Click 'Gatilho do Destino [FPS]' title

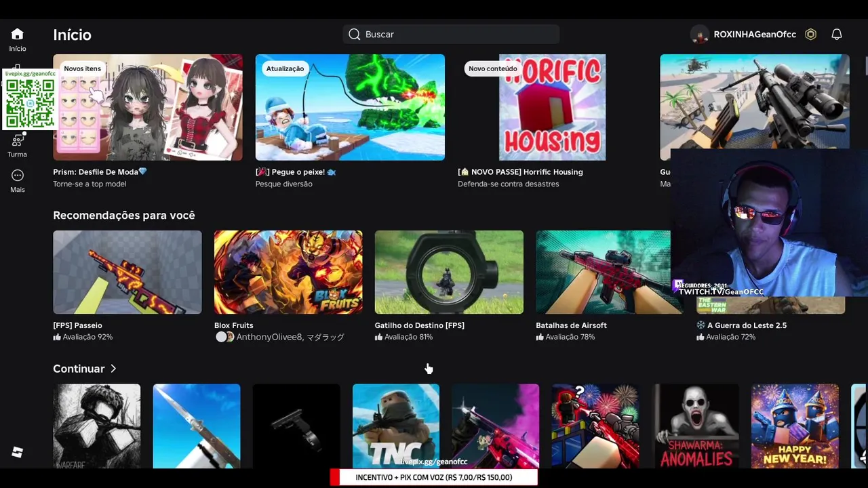click(419, 325)
